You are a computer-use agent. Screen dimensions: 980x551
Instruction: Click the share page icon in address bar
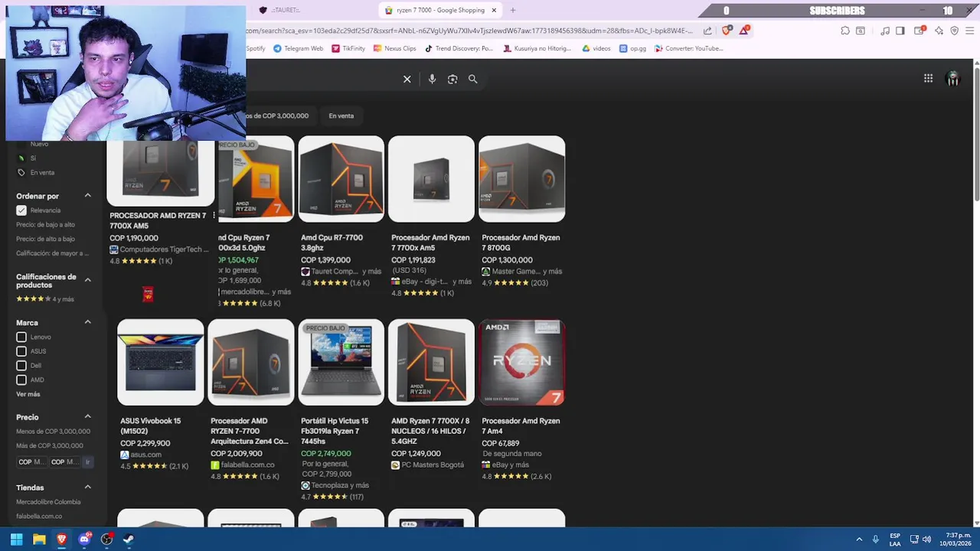pos(707,31)
